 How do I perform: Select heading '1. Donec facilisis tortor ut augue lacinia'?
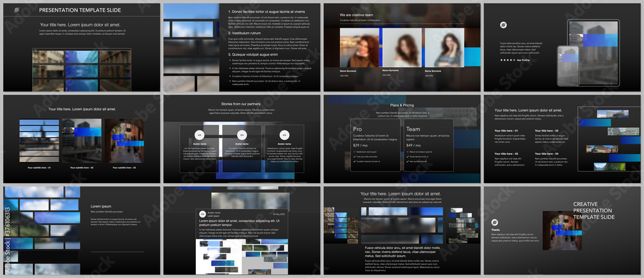267,12
